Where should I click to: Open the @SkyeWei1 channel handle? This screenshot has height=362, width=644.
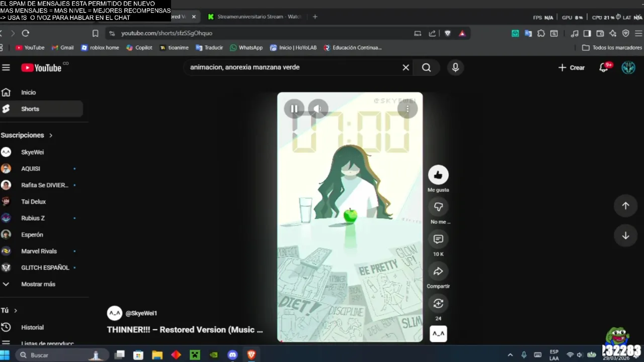141,313
